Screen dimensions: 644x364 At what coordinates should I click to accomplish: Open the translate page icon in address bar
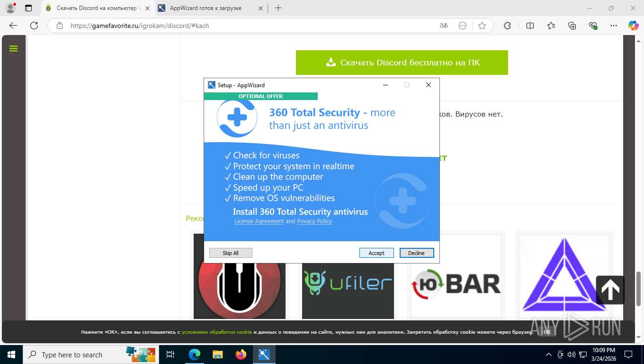444,26
